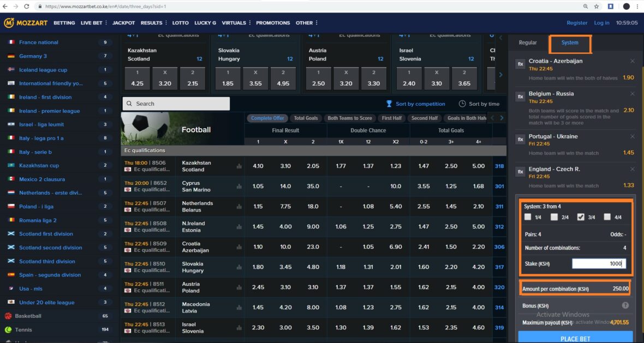Select the First Half filter tab
The width and height of the screenshot is (644, 343).
coord(392,118)
